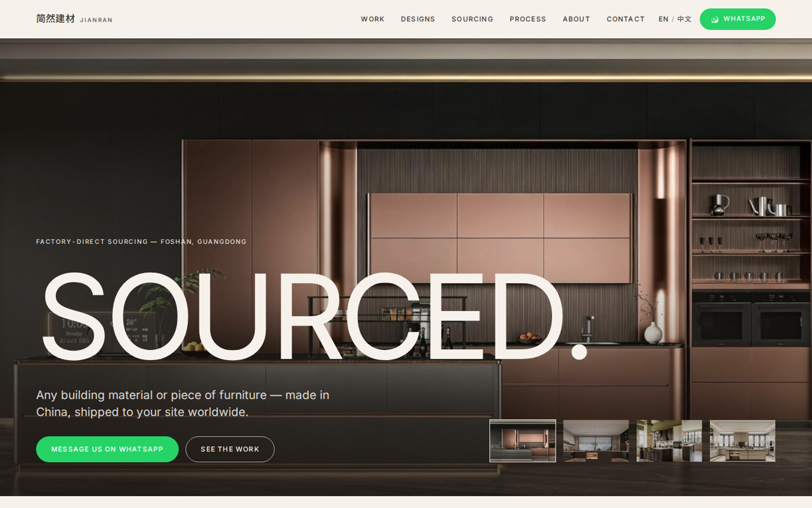This screenshot has height=508, width=812.
Task: Navigate to the Process page
Action: (528, 19)
